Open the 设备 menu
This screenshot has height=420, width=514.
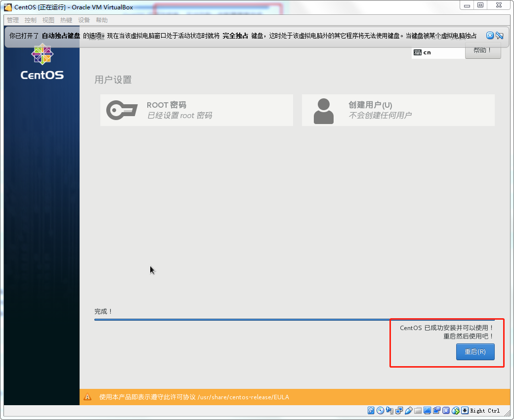[x=84, y=20]
